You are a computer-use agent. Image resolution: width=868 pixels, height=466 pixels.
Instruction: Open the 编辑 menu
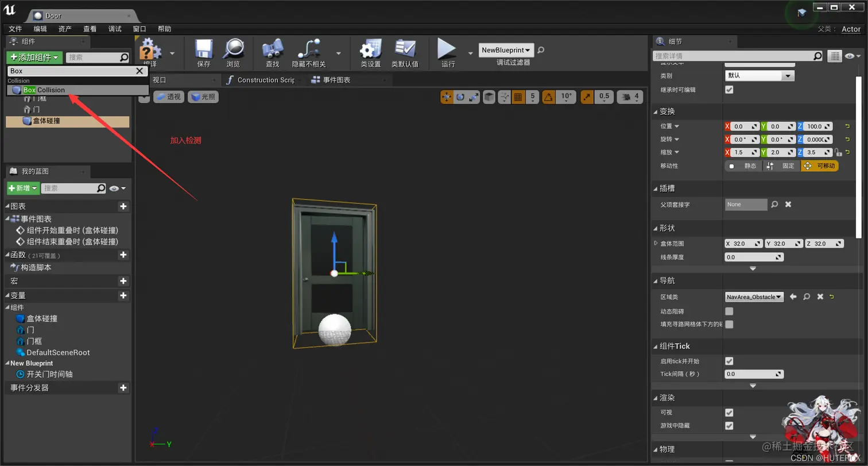(40, 29)
